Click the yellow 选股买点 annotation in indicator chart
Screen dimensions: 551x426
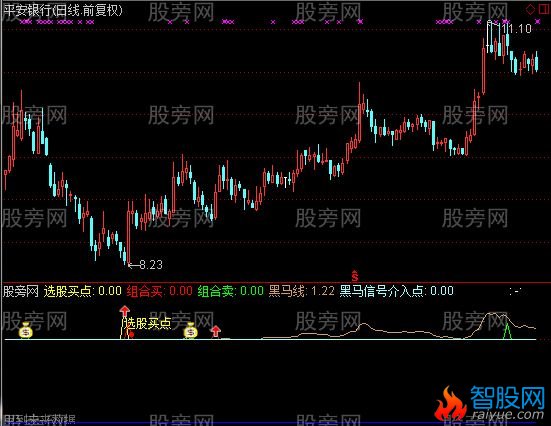pyautogui.click(x=148, y=323)
